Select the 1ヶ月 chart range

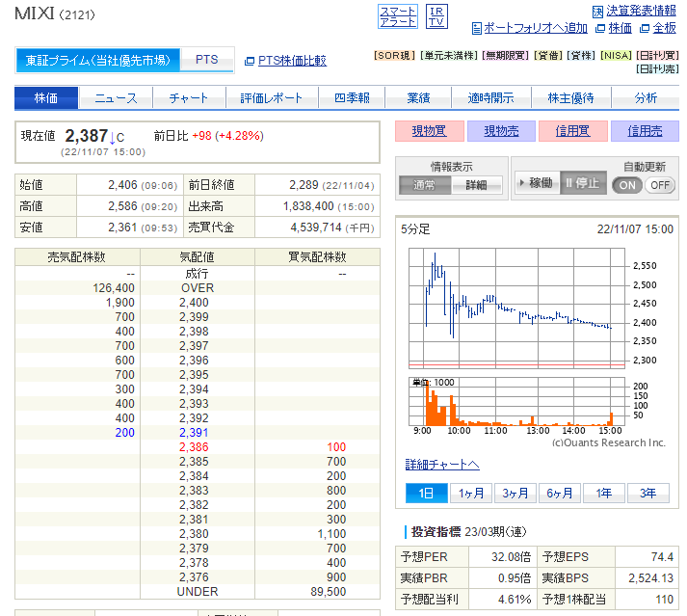point(471,494)
